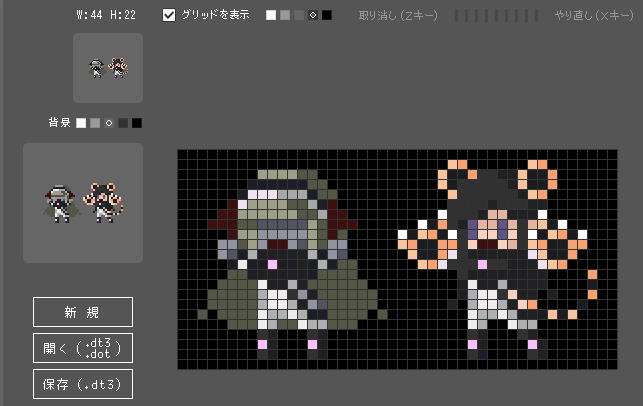The width and height of the screenshot is (643, 406).
Task: Select black grid color swatch in top bar
Action: tap(327, 15)
